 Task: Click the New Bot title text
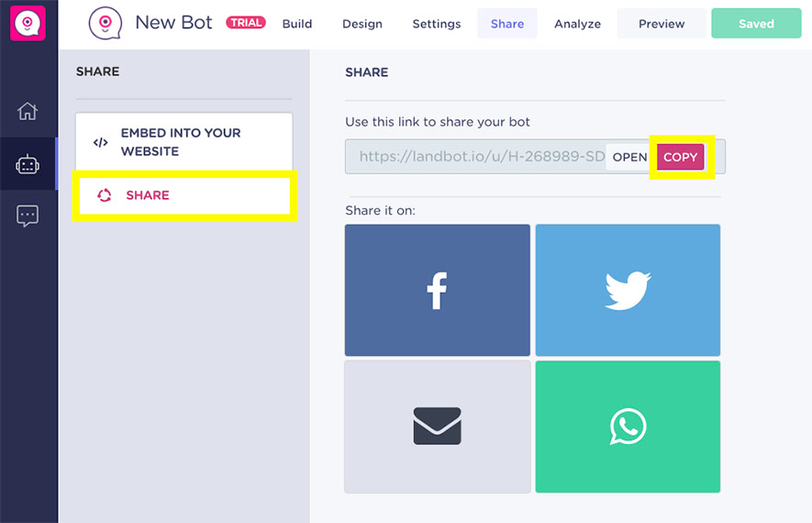tap(173, 23)
